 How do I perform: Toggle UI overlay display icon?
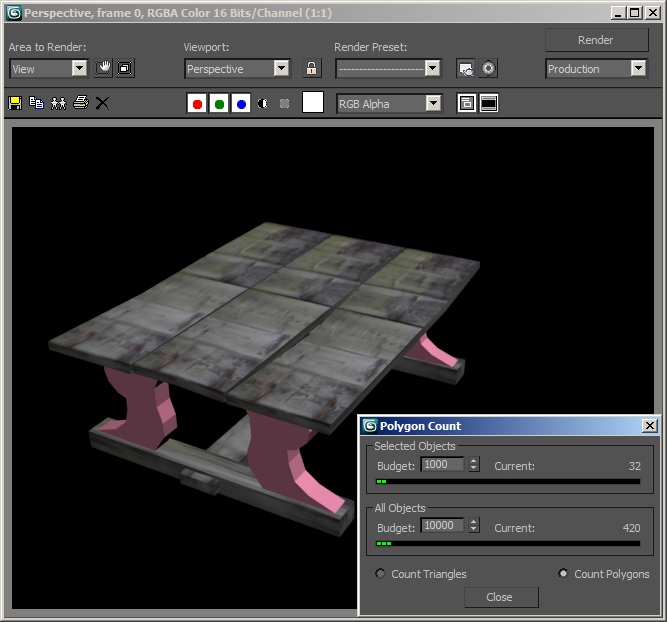coord(467,103)
